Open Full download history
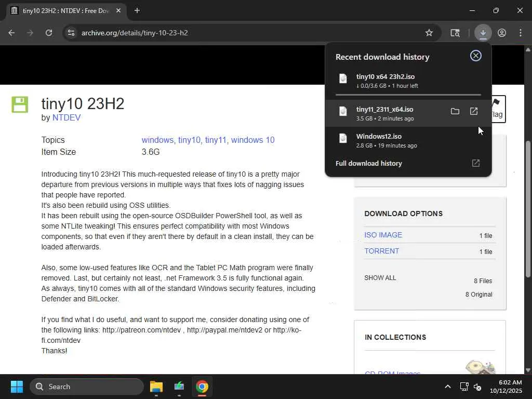The height and width of the screenshot is (399, 532). [408, 163]
